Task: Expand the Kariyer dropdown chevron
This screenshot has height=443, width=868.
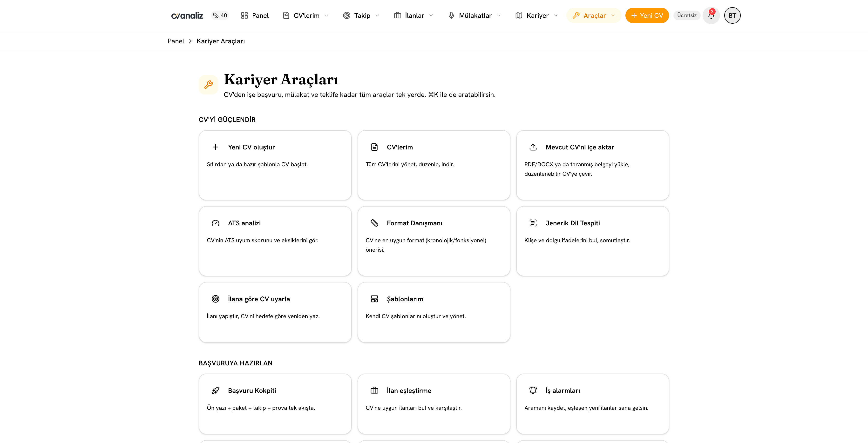Action: pyautogui.click(x=556, y=15)
